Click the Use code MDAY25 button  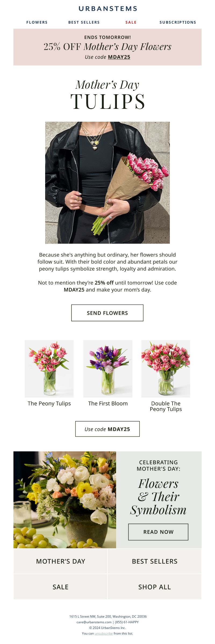click(107, 429)
